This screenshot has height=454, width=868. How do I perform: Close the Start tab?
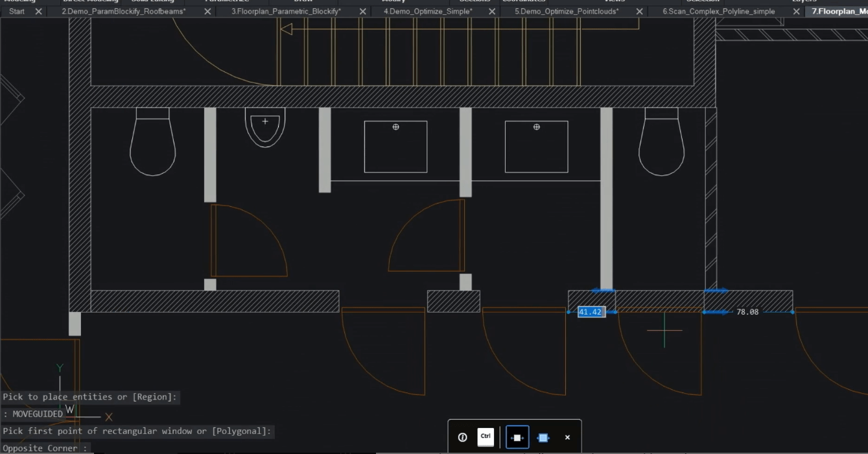point(38,12)
